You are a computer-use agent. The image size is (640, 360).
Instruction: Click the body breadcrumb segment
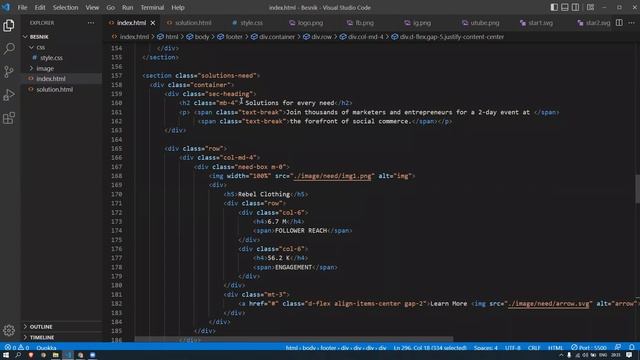pyautogui.click(x=198, y=37)
